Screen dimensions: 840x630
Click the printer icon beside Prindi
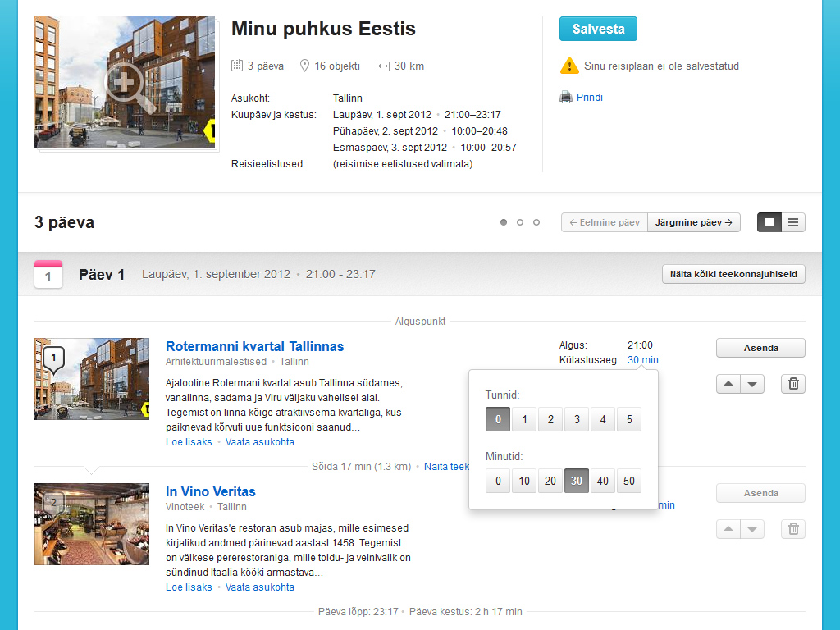coord(566,97)
